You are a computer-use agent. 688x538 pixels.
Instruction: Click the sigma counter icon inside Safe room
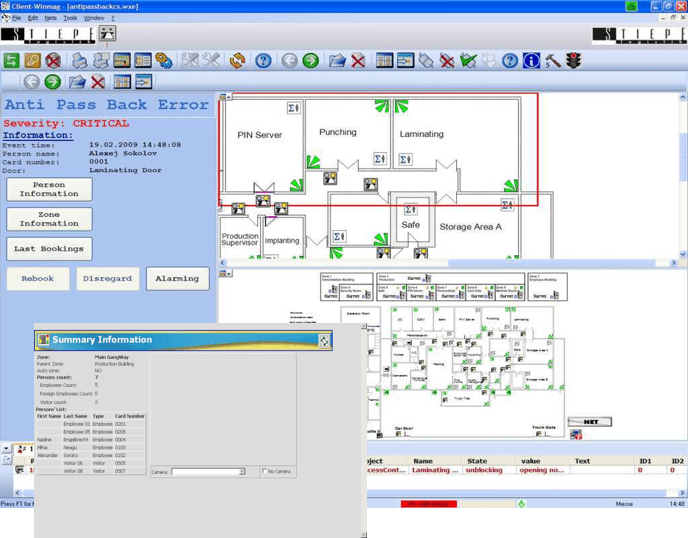tap(411, 209)
